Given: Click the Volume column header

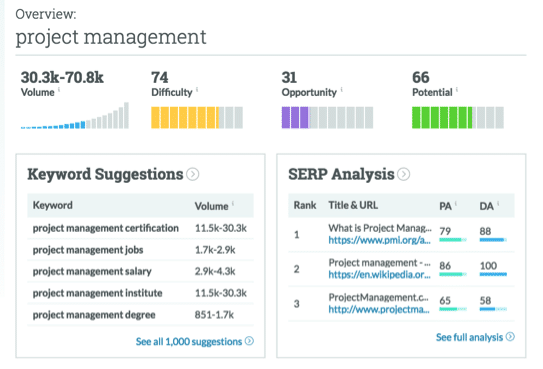Looking at the screenshot, I should click(x=211, y=206).
